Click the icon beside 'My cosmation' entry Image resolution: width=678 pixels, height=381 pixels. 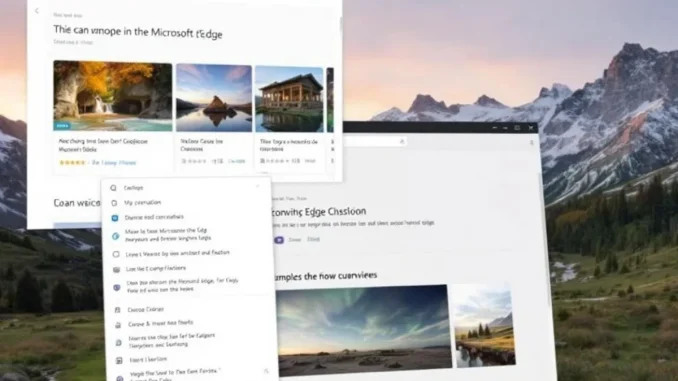pyautogui.click(x=114, y=203)
